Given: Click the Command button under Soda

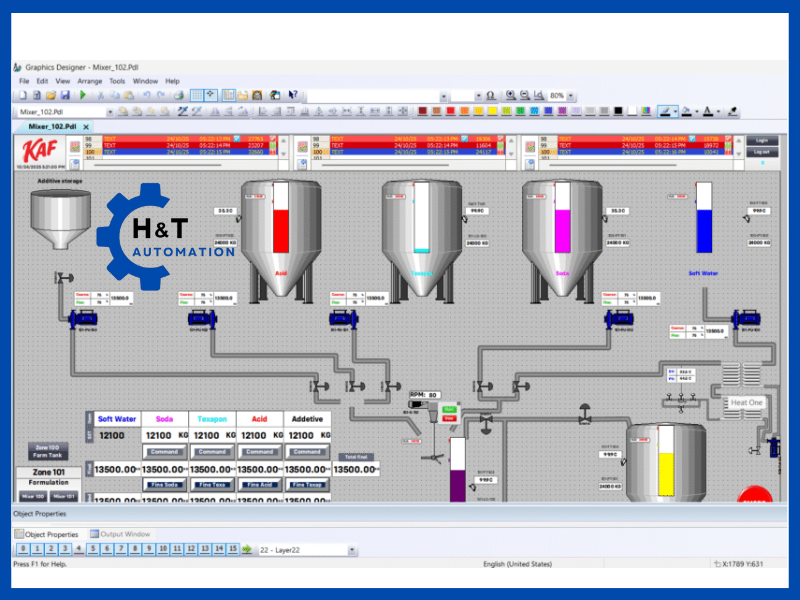Looking at the screenshot, I should pos(163,451).
